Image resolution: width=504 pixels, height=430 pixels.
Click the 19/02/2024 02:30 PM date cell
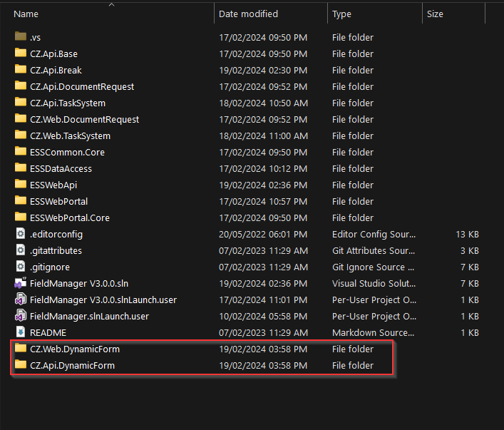pyautogui.click(x=263, y=70)
